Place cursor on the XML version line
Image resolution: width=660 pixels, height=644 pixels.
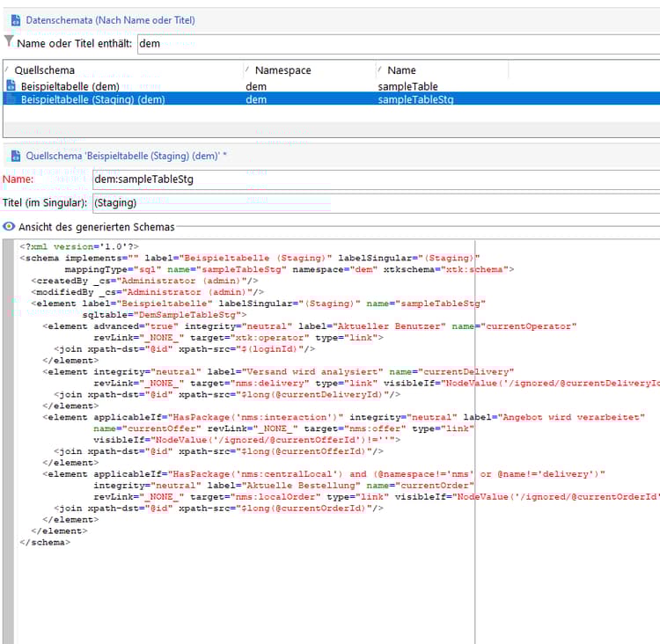79,246
